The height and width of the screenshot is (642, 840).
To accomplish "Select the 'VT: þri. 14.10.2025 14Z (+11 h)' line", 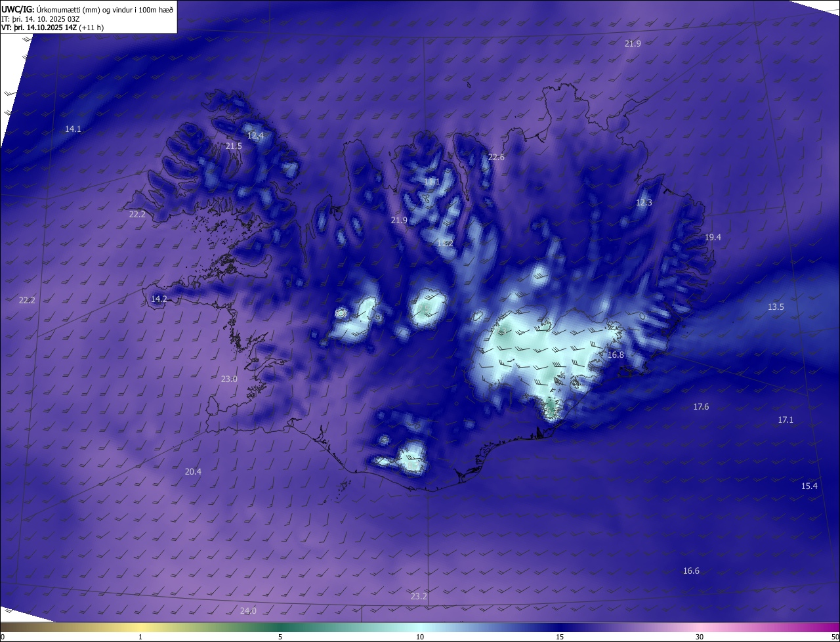I will click(x=52, y=28).
